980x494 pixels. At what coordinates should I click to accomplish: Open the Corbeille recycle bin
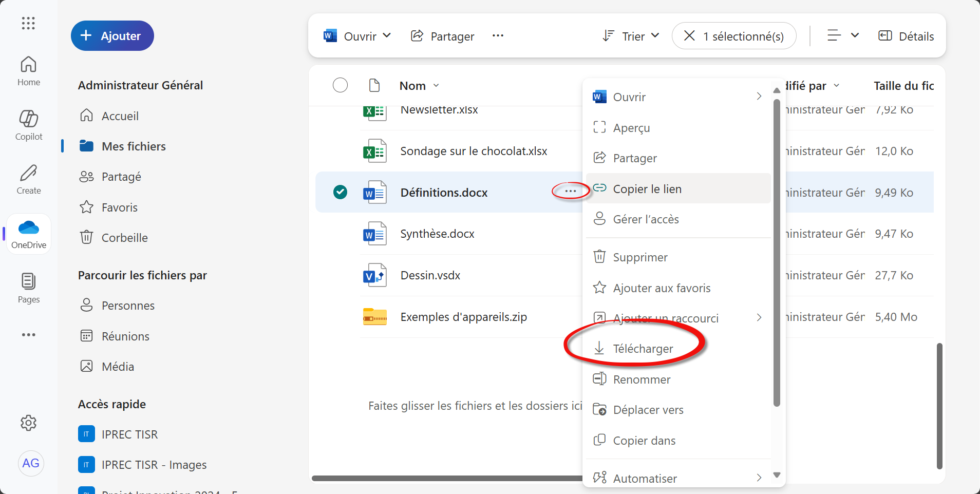tap(124, 238)
